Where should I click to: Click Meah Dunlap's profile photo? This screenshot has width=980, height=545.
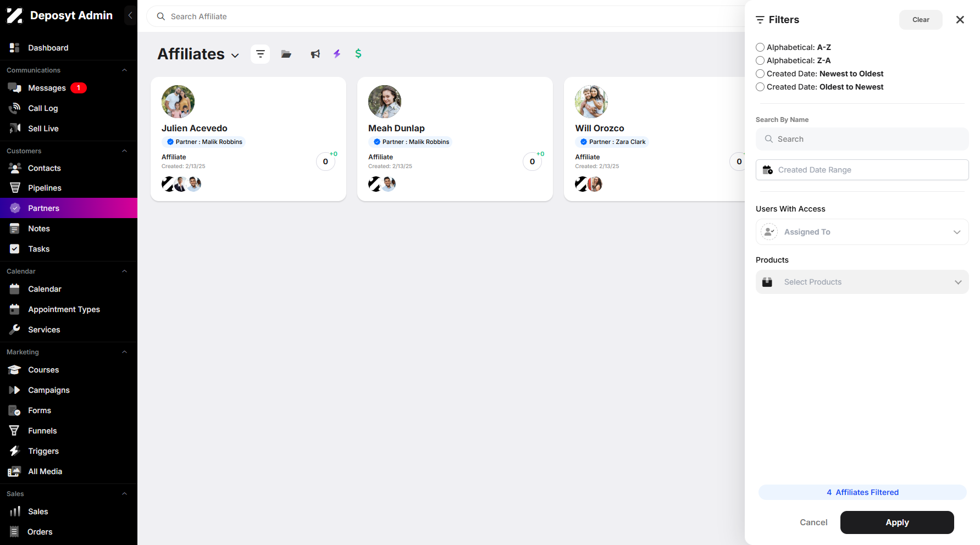pos(385,102)
